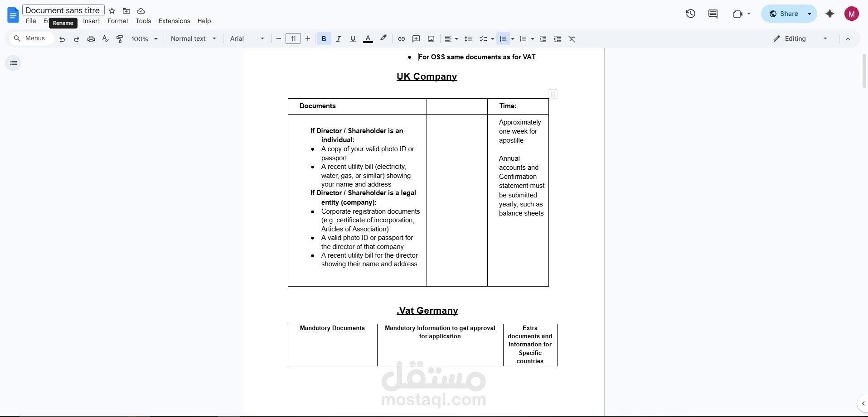The image size is (868, 417).
Task: Open the Google account avatar
Action: tap(851, 14)
